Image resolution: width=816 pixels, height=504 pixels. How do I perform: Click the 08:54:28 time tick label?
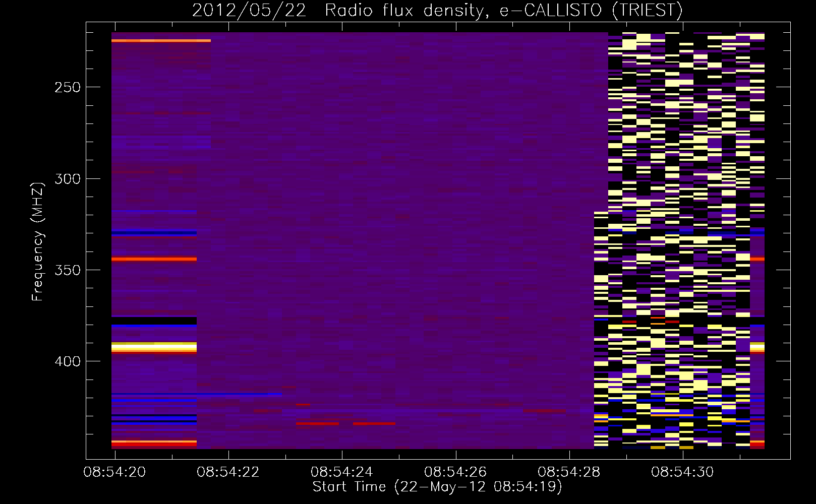(x=569, y=472)
